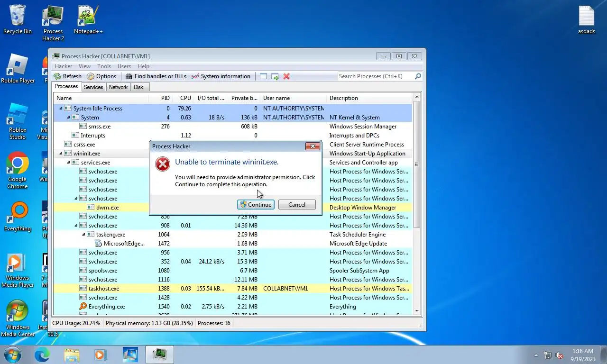
Task: Click the Refresh toolbar button
Action: [x=67, y=76]
